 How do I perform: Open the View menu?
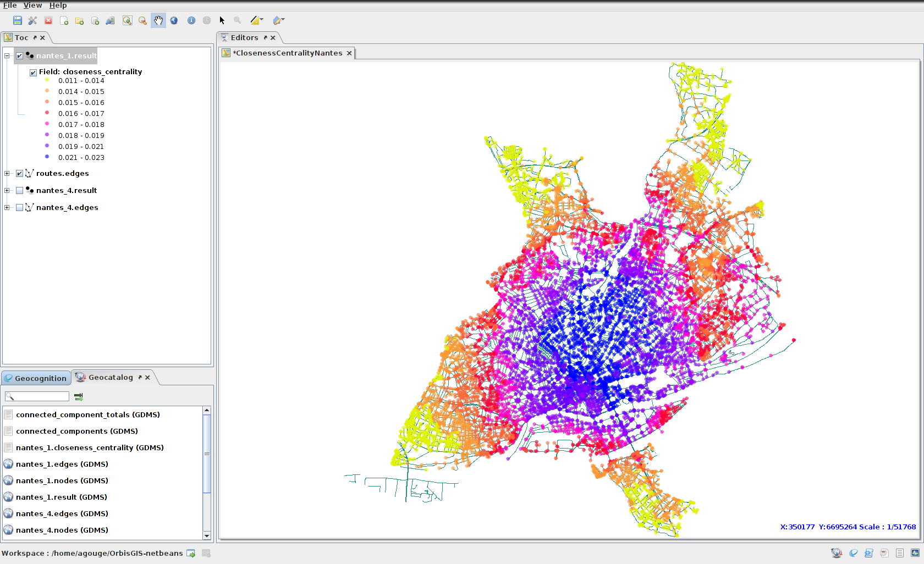point(32,5)
